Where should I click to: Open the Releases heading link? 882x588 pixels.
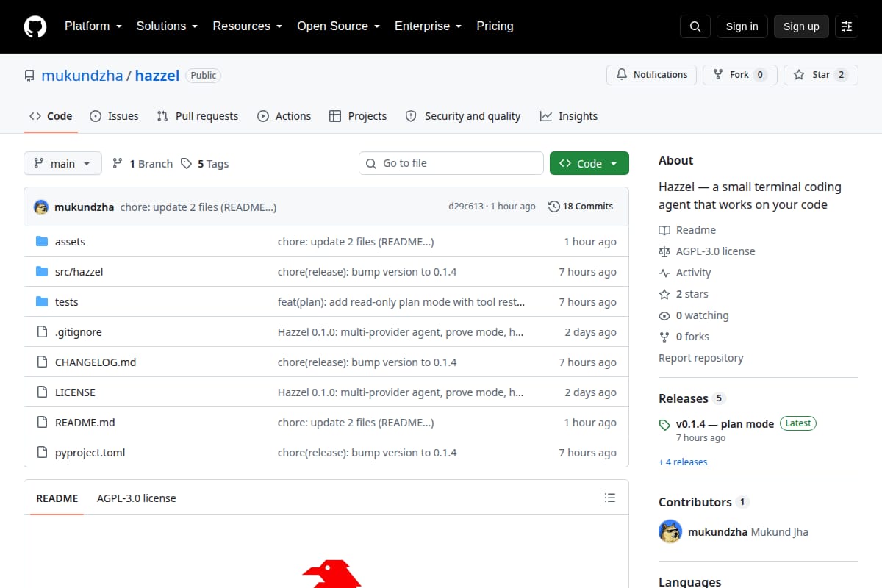click(x=684, y=398)
